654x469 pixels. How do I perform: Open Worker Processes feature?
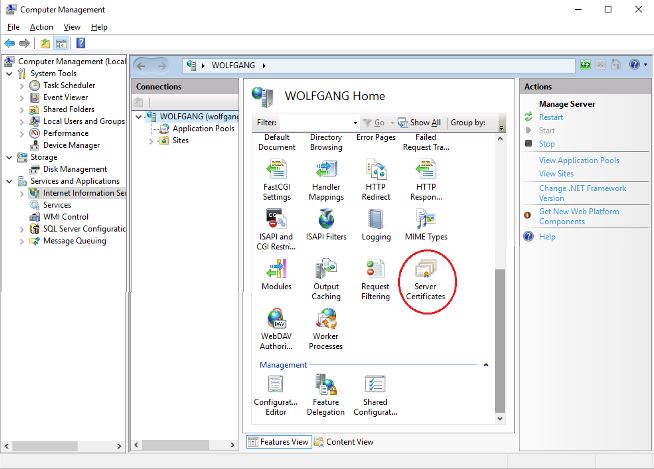325,329
